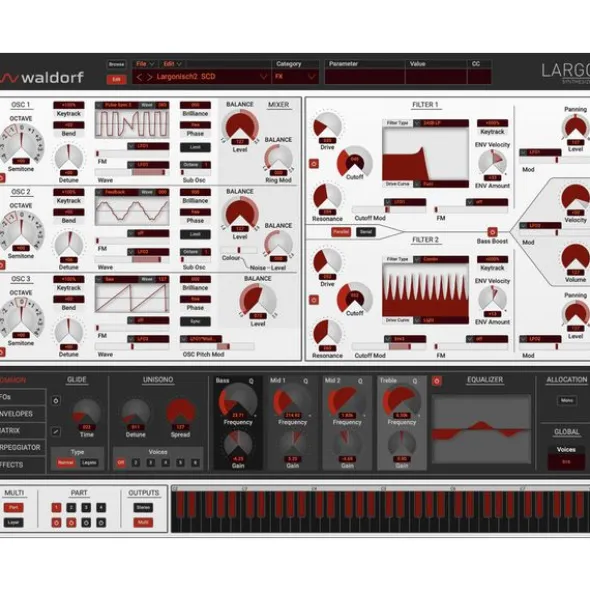
Task: Open the ENVELOPES section tab
Action: pyautogui.click(x=23, y=414)
